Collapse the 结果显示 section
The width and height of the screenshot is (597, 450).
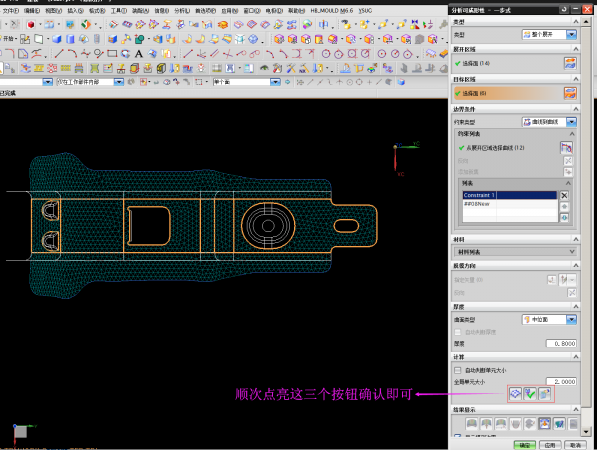(576, 410)
